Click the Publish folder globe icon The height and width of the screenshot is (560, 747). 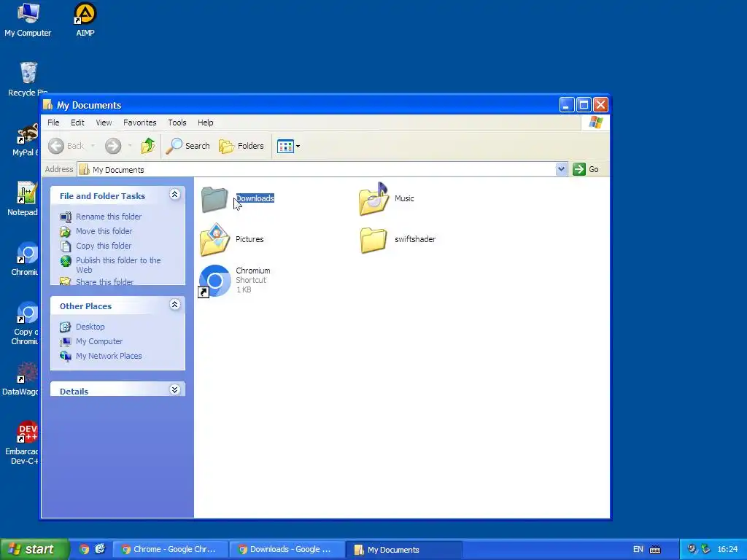66,261
